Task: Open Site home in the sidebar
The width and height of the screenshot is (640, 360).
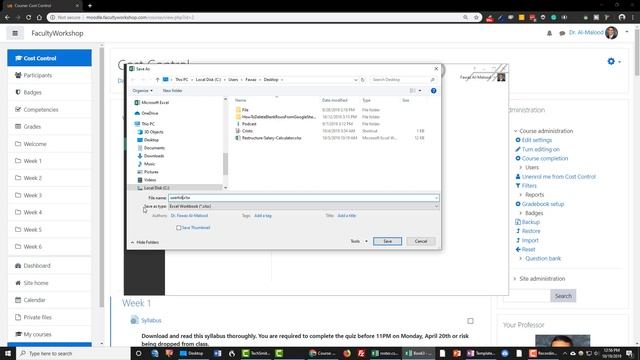Action: [49, 283]
